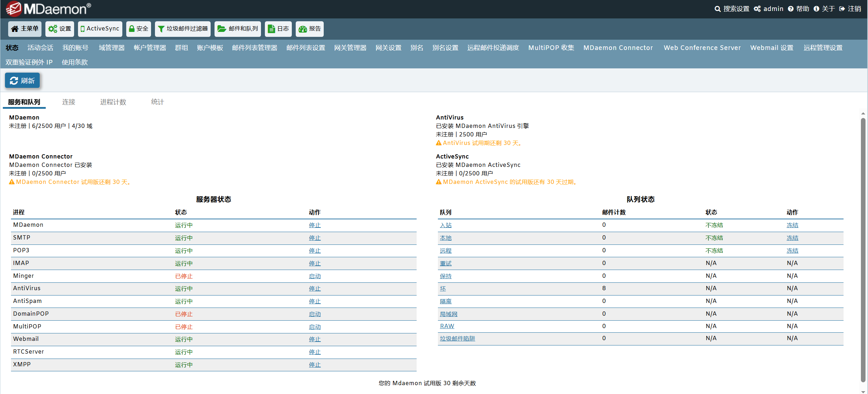868x394 pixels.
Task: Start the DomainPOP process via 启动
Action: (x=315, y=314)
